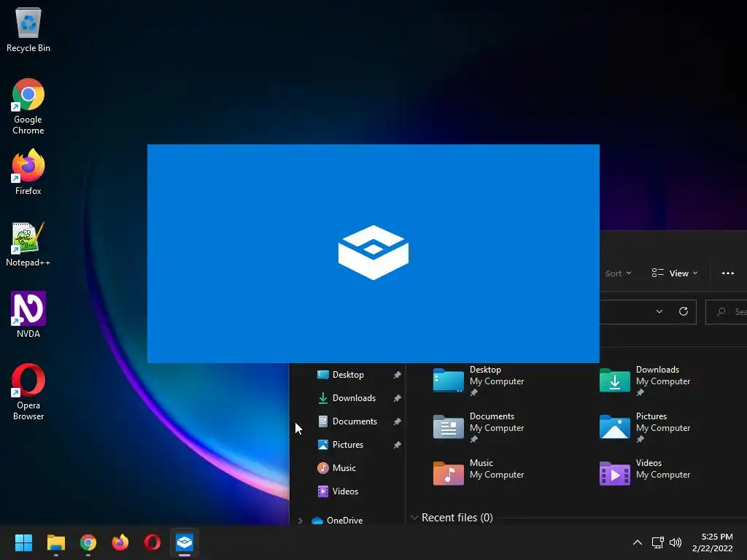The image size is (747, 560).
Task: Switch to Chrome on the taskbar
Action: click(x=88, y=542)
